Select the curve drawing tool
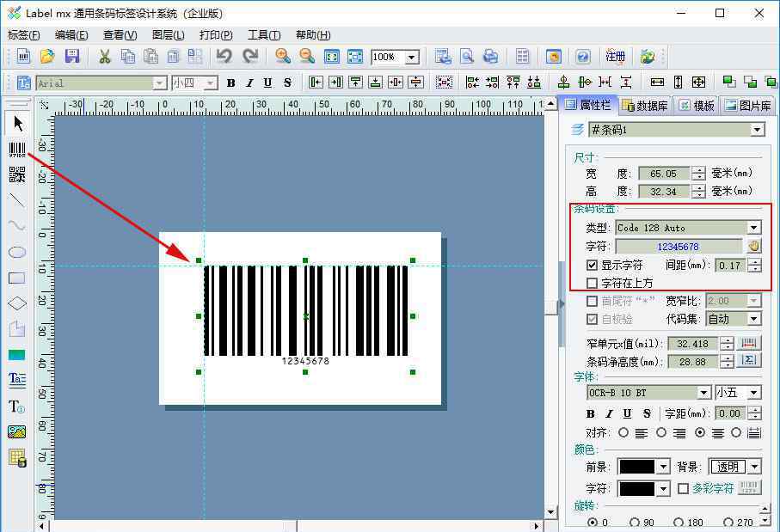780x532 pixels. click(17, 226)
